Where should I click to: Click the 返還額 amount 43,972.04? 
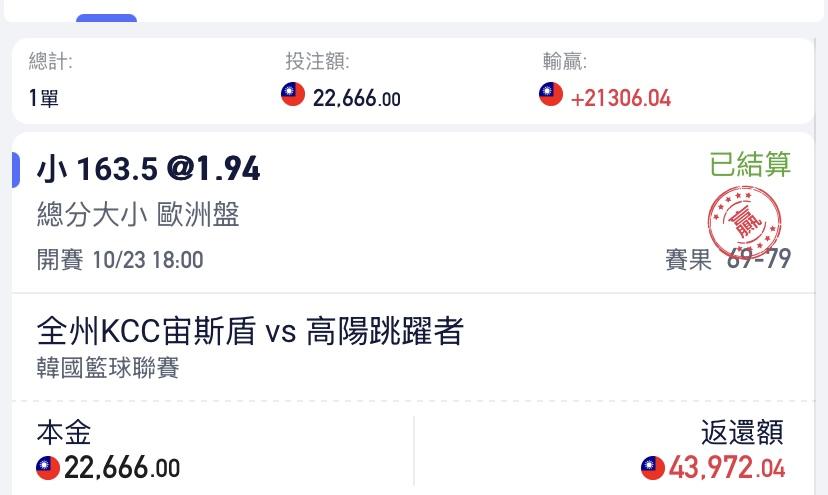pos(726,467)
